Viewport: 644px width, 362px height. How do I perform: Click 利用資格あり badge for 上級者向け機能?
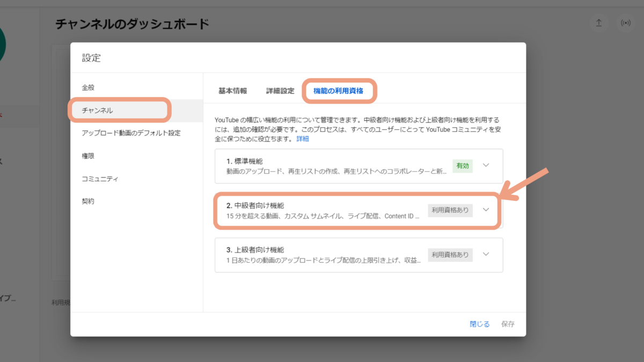pyautogui.click(x=450, y=255)
